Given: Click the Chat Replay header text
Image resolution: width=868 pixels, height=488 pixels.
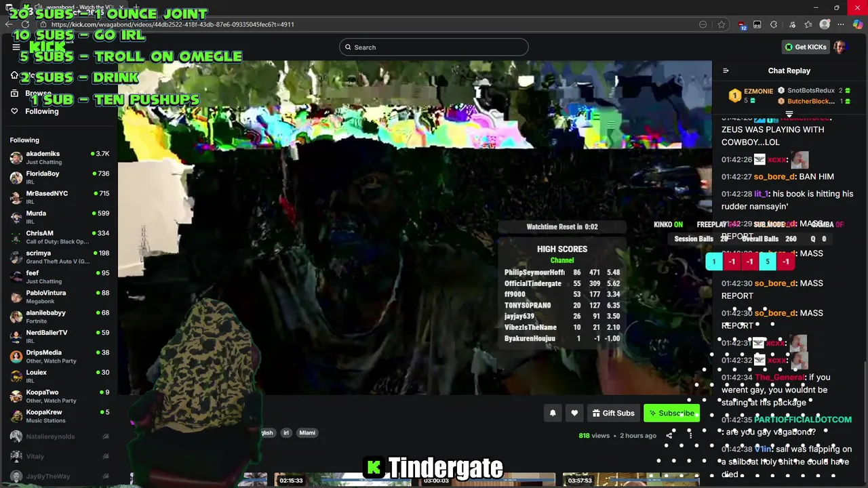Looking at the screenshot, I should (789, 70).
